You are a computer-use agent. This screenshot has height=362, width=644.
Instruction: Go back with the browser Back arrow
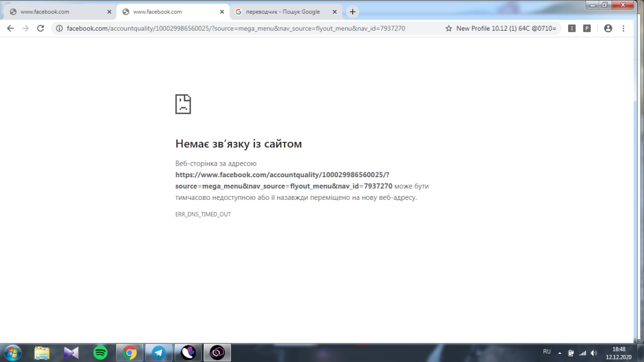click(10, 29)
